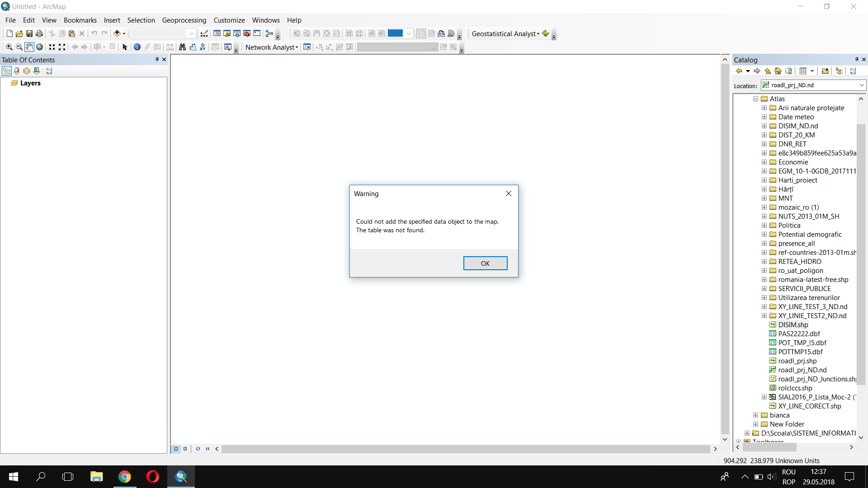Switch to Layout View at map bottom

coord(185,449)
